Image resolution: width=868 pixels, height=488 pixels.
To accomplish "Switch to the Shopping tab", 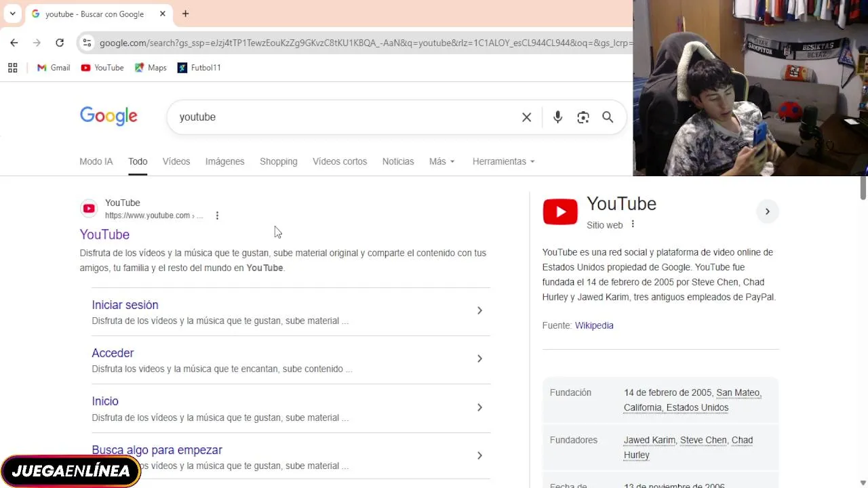I will (279, 161).
